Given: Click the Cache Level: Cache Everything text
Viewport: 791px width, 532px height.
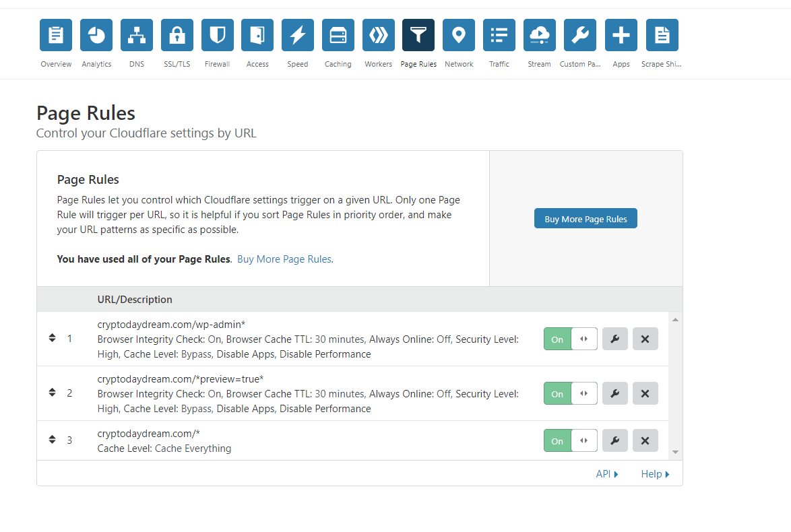Looking at the screenshot, I should pos(164,448).
